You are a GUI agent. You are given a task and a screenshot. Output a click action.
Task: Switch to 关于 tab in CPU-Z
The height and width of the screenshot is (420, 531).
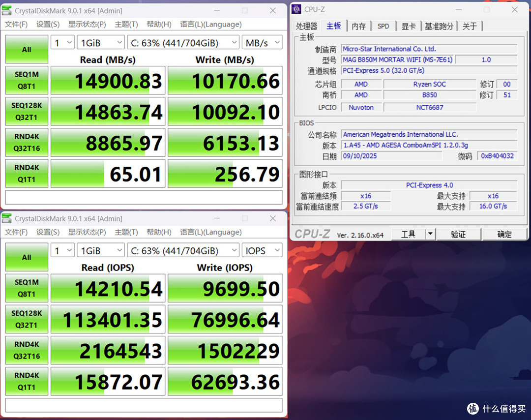click(470, 26)
